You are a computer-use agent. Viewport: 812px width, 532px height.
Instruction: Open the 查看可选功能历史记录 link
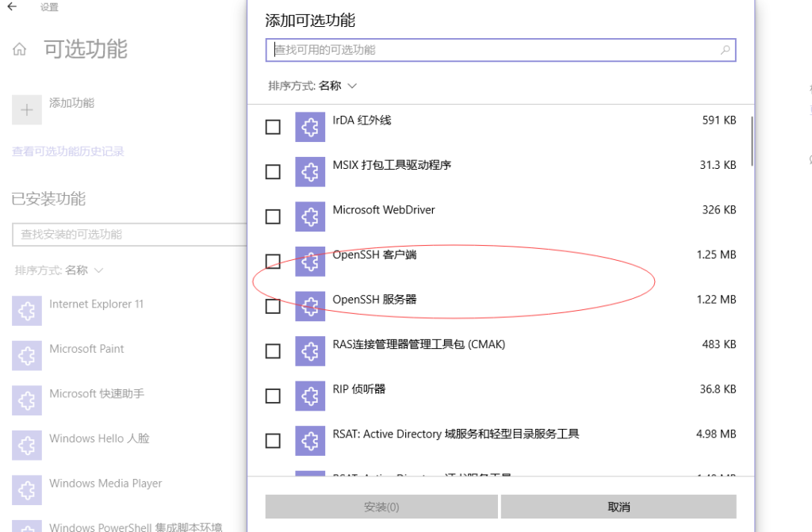click(68, 151)
